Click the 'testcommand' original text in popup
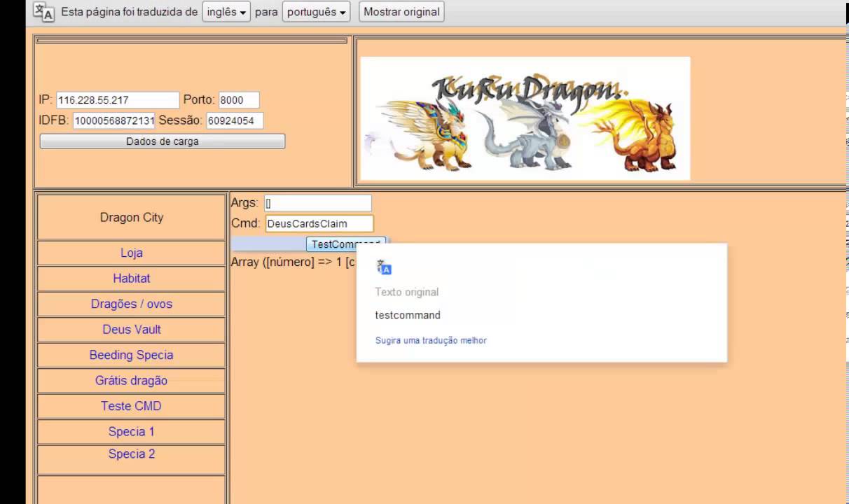The image size is (849, 504). click(408, 315)
